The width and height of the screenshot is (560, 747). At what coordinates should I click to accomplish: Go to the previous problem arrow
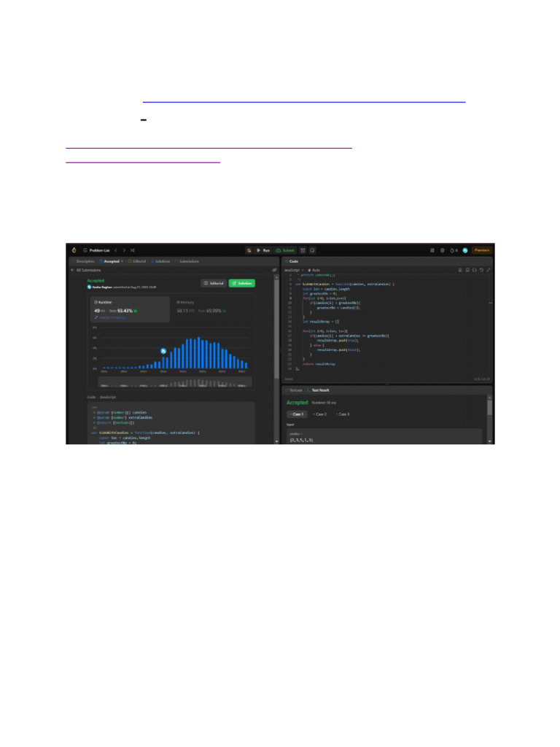[116, 250]
